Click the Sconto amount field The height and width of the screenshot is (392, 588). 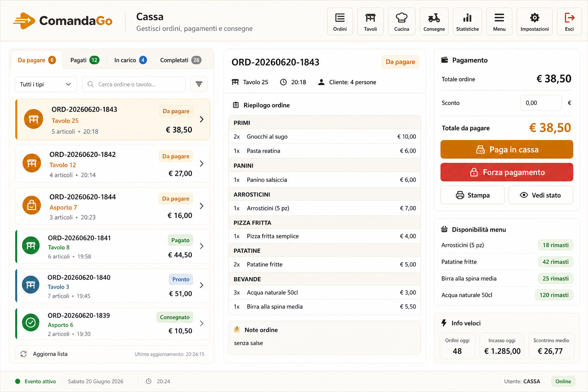pos(541,103)
